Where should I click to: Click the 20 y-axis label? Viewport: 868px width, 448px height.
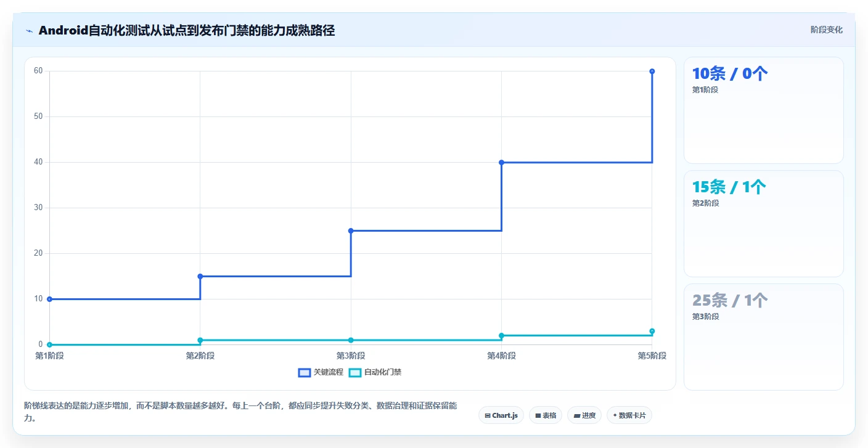pyautogui.click(x=38, y=253)
